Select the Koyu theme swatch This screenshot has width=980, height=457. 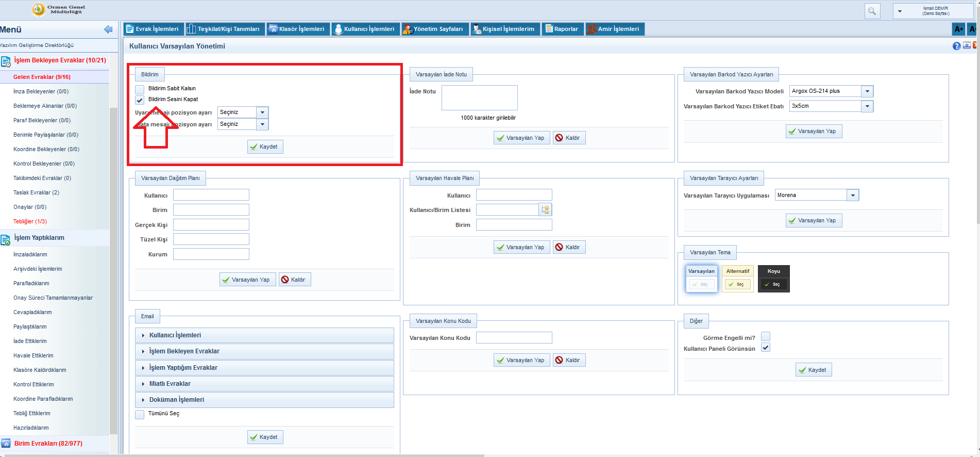pos(773,279)
